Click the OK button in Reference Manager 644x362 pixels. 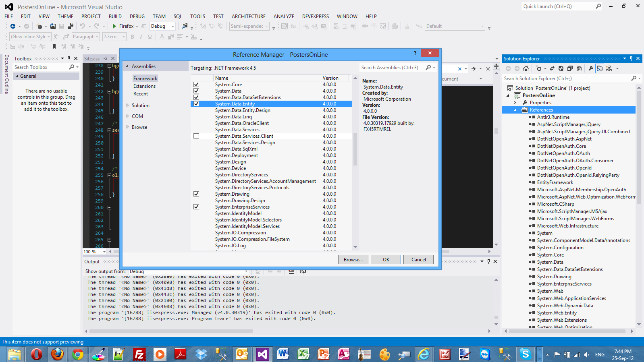(386, 260)
